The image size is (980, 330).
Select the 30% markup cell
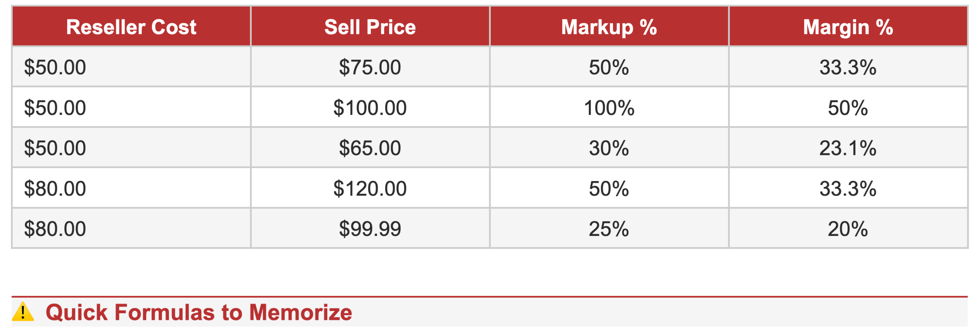pos(609,148)
